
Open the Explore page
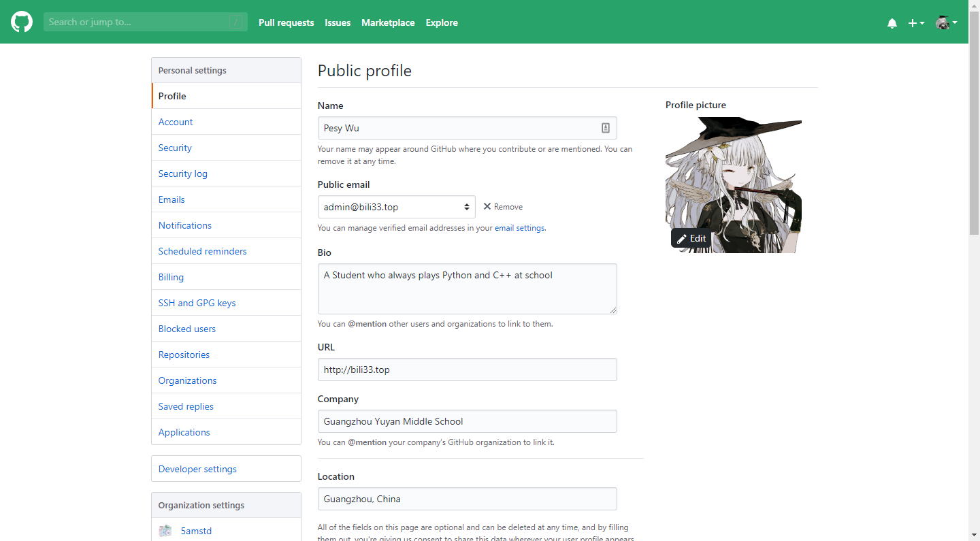(441, 22)
